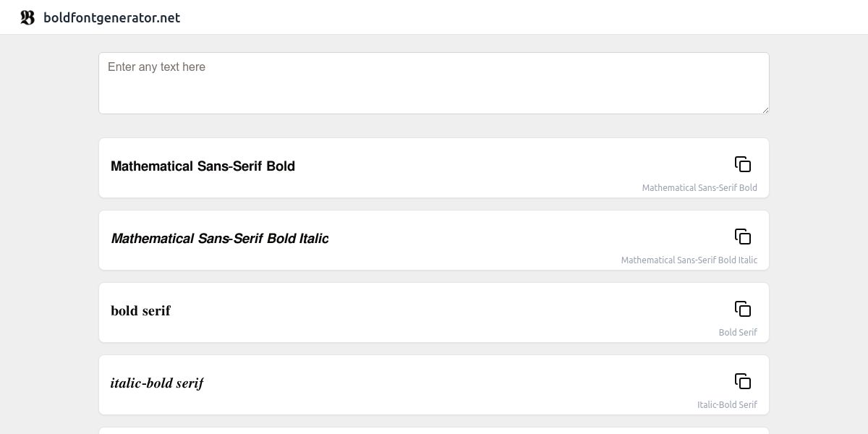Viewport: 868px width, 434px height.
Task: Click the gothic B logo icon
Action: pyautogui.click(x=27, y=17)
